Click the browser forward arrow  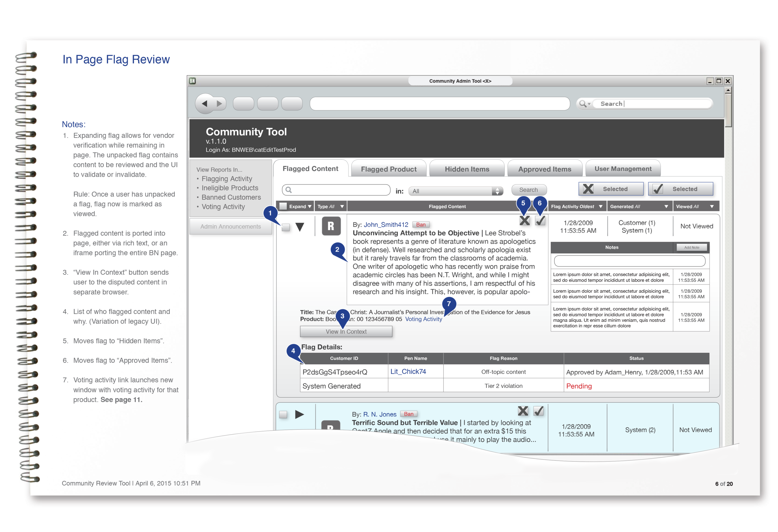click(219, 103)
